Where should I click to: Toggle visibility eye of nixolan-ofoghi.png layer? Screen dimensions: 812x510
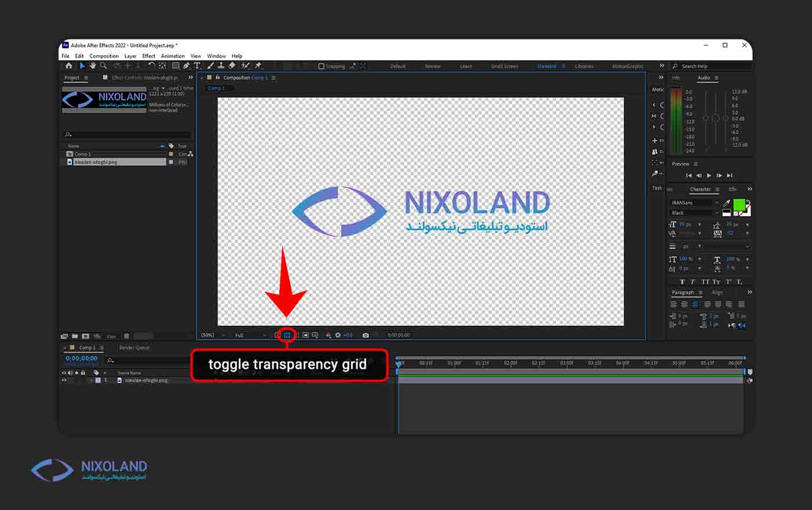[x=64, y=380]
